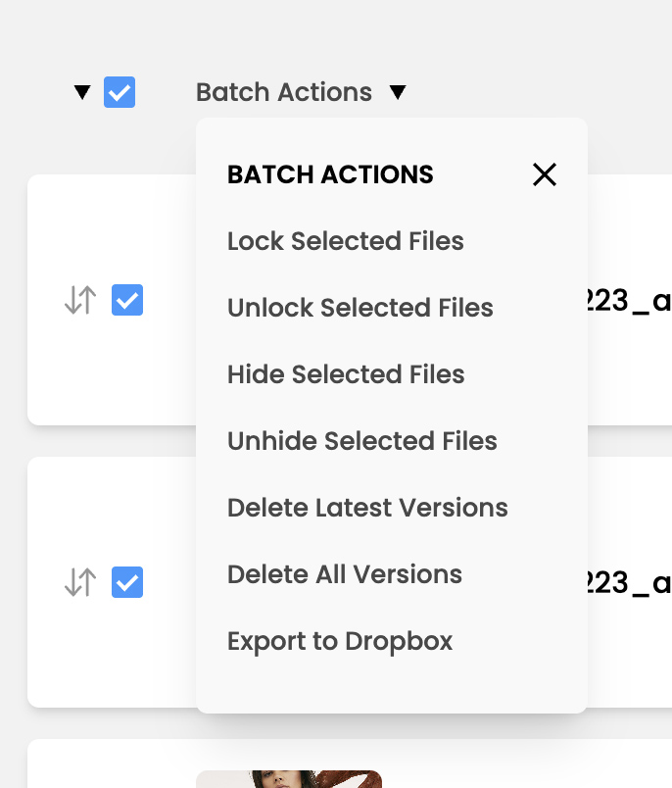
Task: Click the reorder arrows icon on first file
Action: click(x=80, y=300)
